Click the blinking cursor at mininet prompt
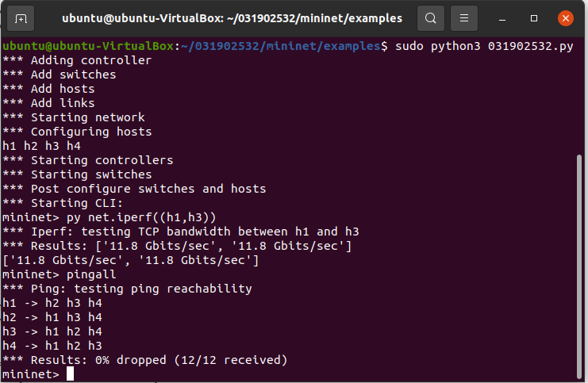This screenshot has height=383, width=588. click(x=70, y=373)
